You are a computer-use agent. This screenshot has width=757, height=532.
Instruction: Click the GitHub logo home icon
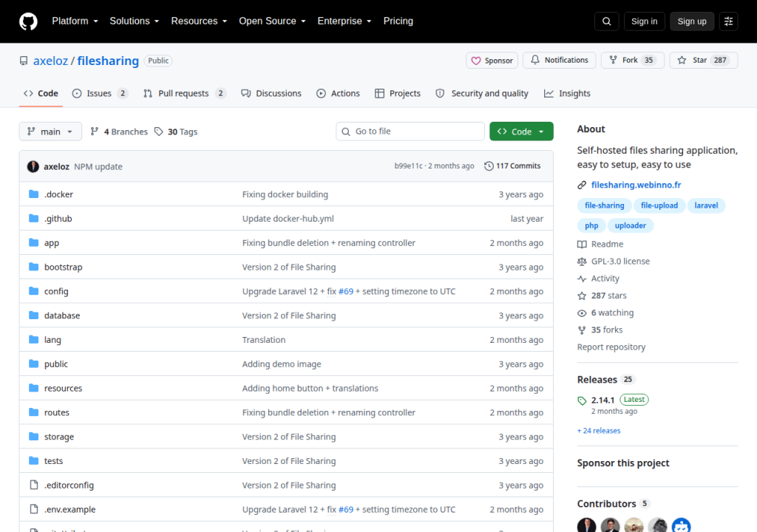click(x=28, y=21)
